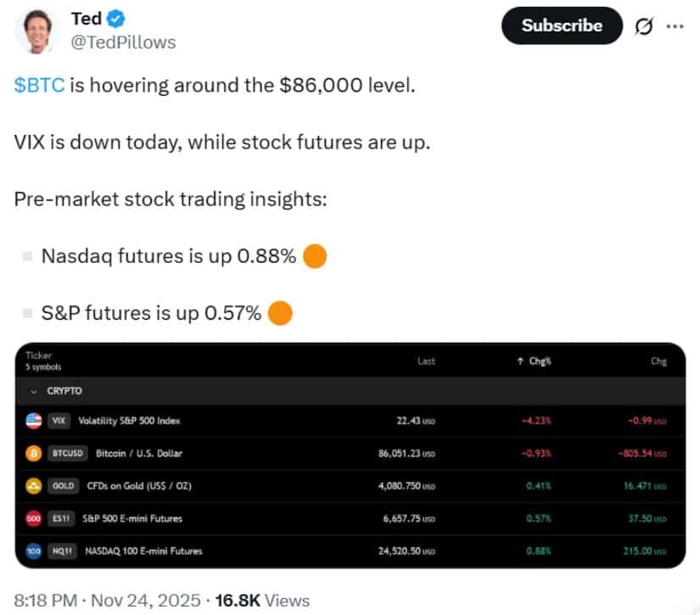Click the Bitcoin coin icon on BTCUSD row
The width and height of the screenshot is (700, 615).
click(31, 453)
